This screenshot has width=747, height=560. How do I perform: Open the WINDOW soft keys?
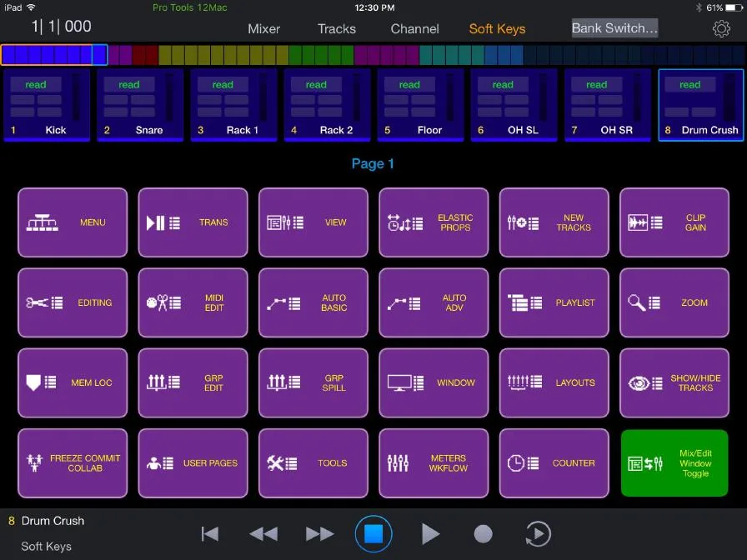(x=434, y=382)
